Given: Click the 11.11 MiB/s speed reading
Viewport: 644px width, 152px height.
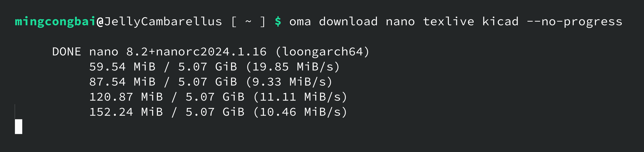Looking at the screenshot, I should [300, 97].
